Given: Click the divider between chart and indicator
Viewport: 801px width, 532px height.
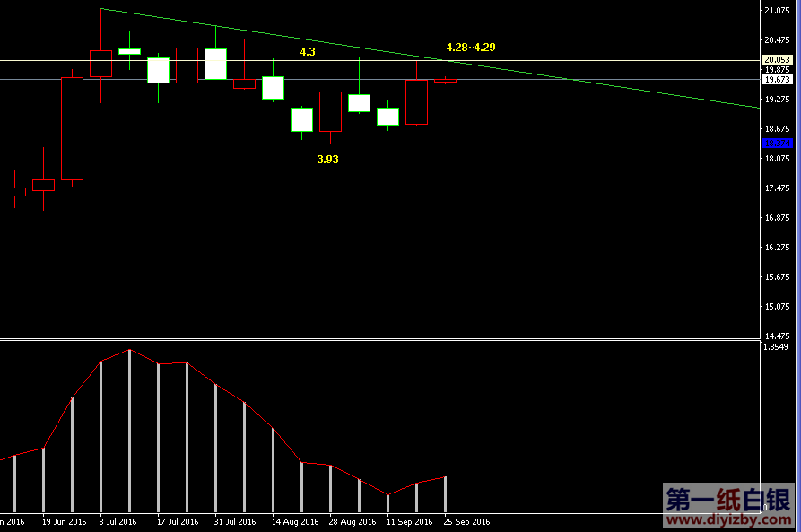Looking at the screenshot, I should click(377, 339).
